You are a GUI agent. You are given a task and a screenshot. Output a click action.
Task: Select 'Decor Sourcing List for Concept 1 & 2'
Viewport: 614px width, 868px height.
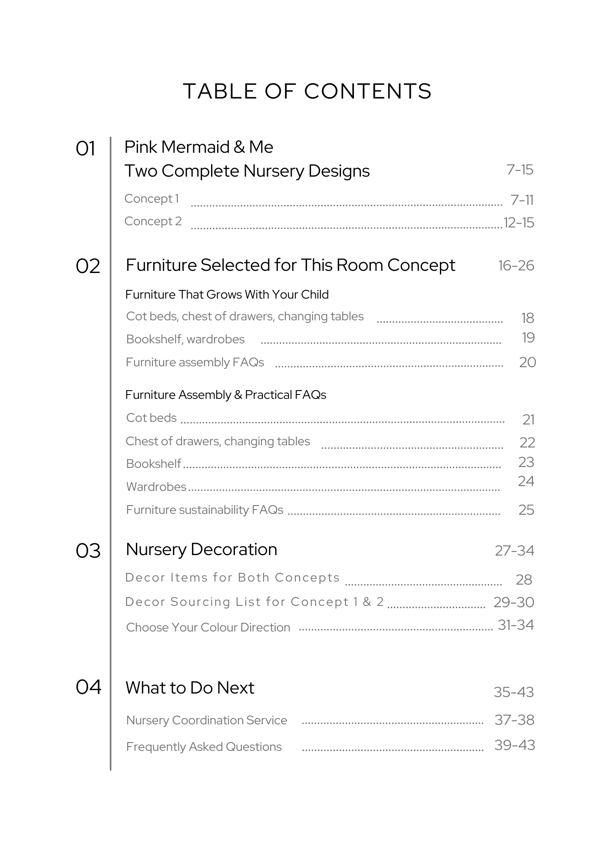[x=254, y=602]
